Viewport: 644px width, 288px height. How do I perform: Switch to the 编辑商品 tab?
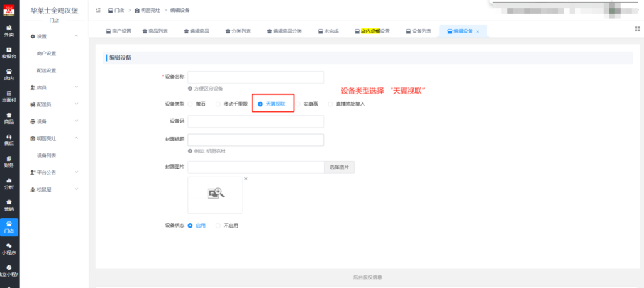[196, 31]
